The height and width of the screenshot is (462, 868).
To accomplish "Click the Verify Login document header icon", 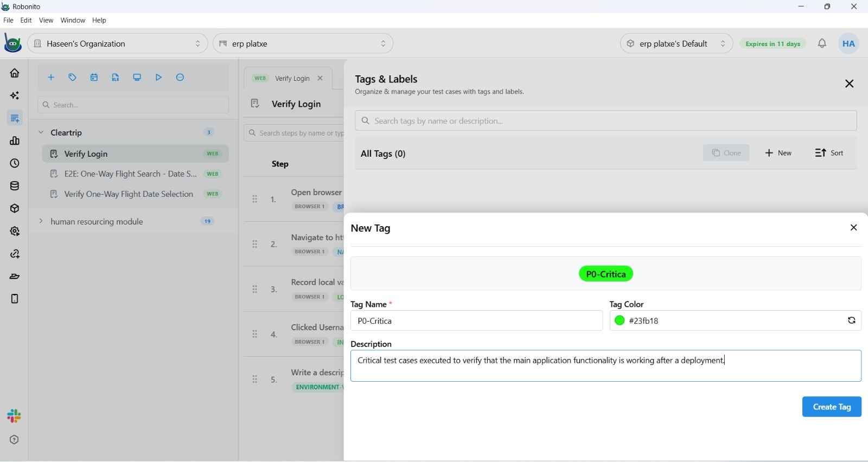I will tap(255, 104).
